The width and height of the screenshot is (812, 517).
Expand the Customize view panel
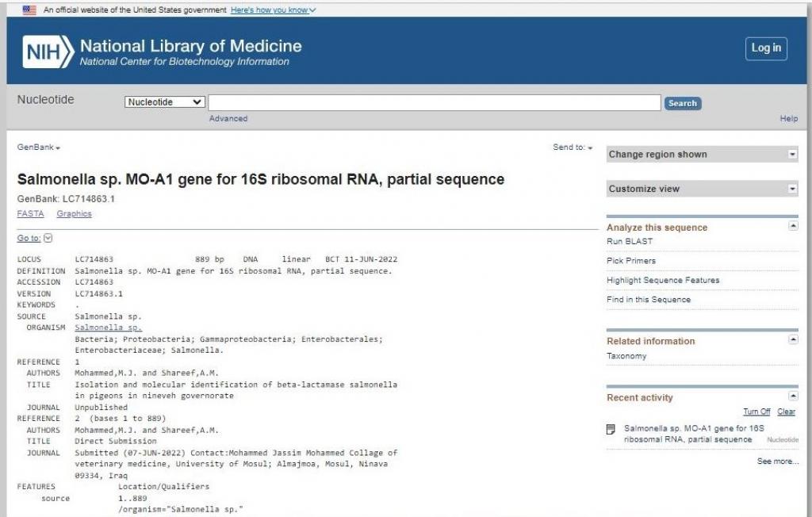point(792,189)
